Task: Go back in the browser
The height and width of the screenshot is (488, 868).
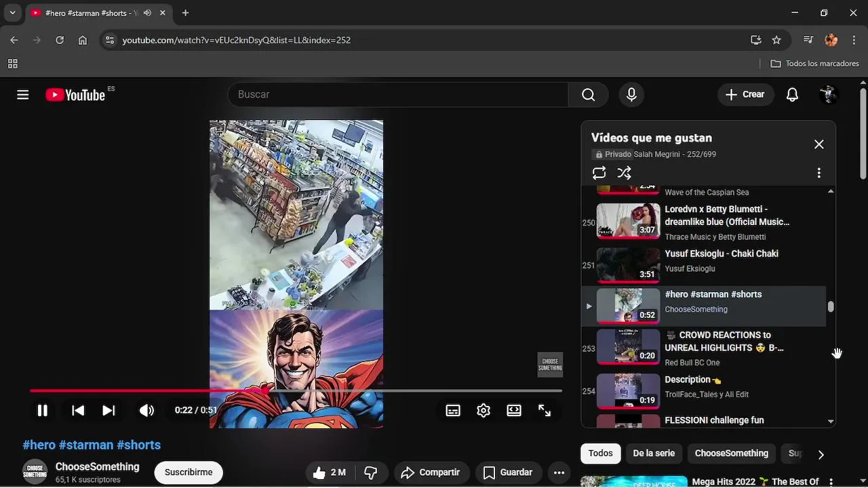Action: (14, 40)
